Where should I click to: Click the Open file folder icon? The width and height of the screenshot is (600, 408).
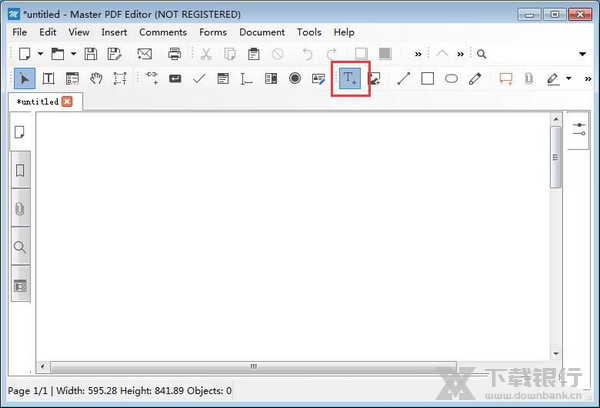57,54
